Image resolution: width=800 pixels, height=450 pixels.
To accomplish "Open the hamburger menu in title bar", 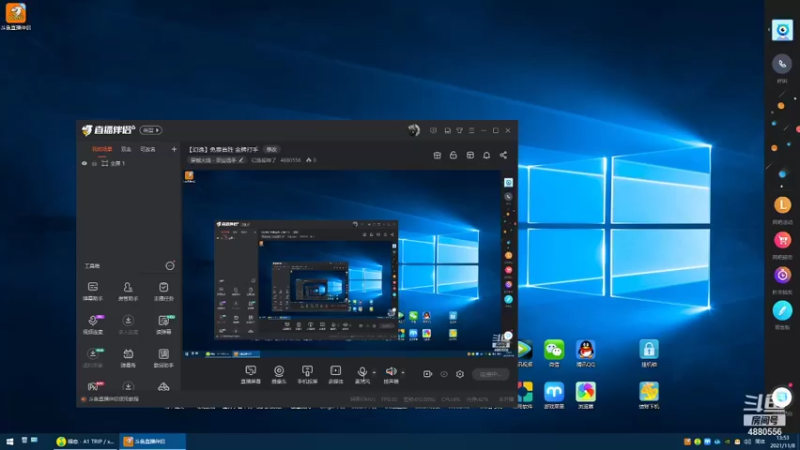I will 471,131.
